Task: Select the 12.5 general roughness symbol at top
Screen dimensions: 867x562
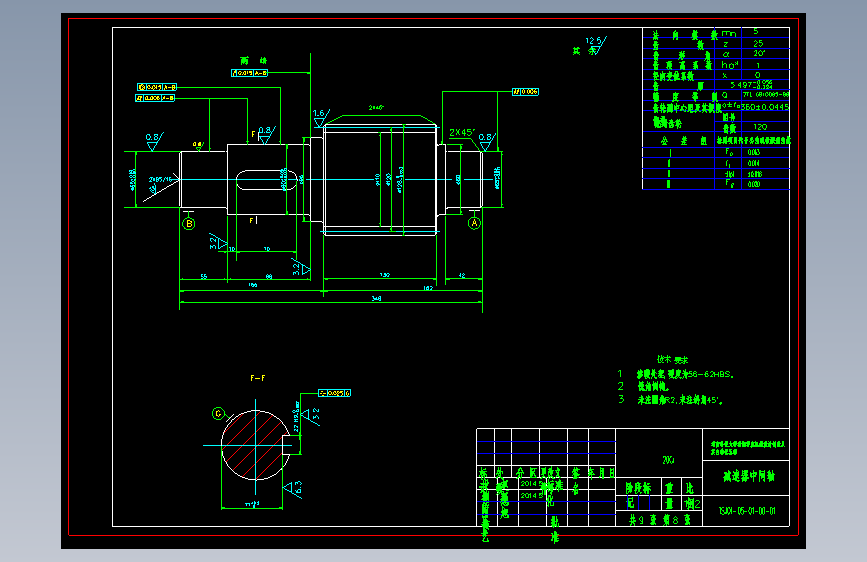Action: (x=596, y=45)
